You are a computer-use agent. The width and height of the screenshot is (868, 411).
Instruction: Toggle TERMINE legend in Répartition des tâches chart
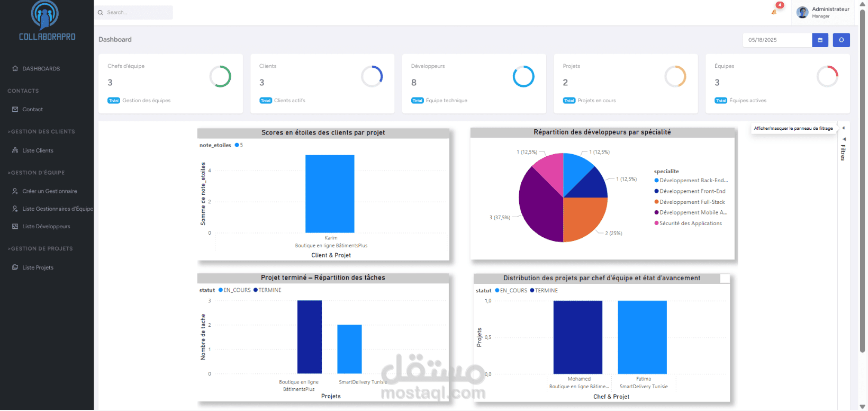pos(267,290)
